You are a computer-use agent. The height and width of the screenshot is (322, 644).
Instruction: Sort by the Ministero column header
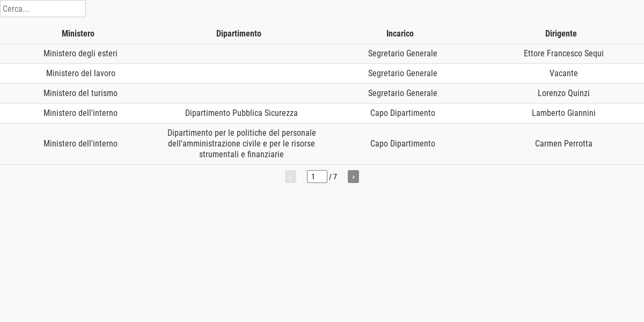(78, 33)
